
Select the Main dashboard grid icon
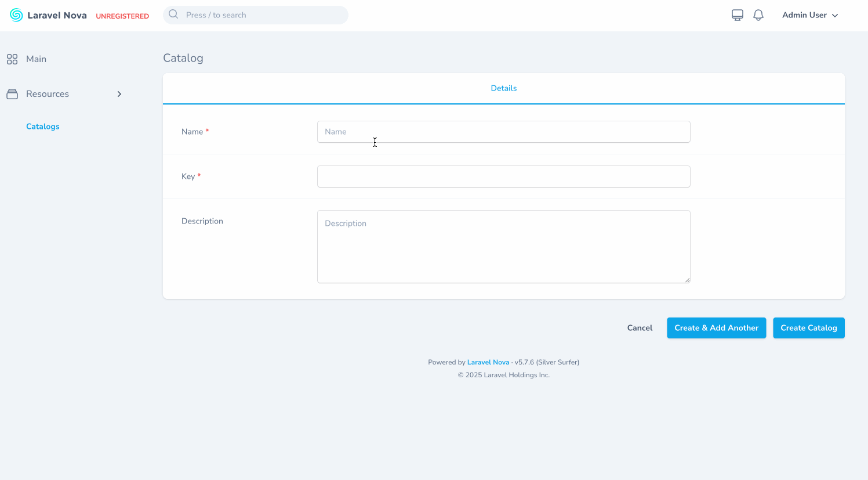(x=12, y=59)
